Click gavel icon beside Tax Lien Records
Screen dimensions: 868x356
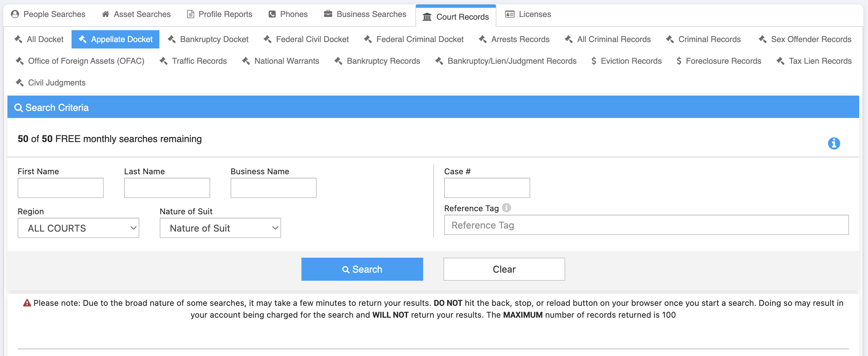point(780,61)
